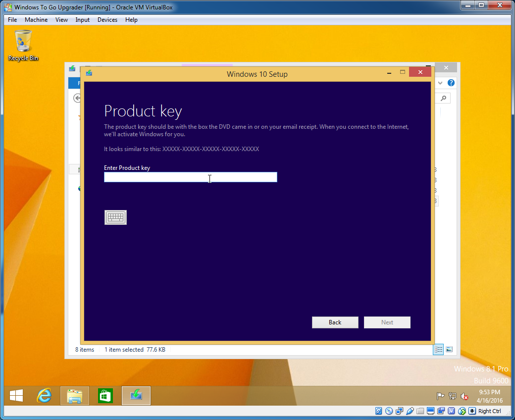Image resolution: width=515 pixels, height=420 pixels.
Task: Click the Next button in Setup
Action: (387, 322)
